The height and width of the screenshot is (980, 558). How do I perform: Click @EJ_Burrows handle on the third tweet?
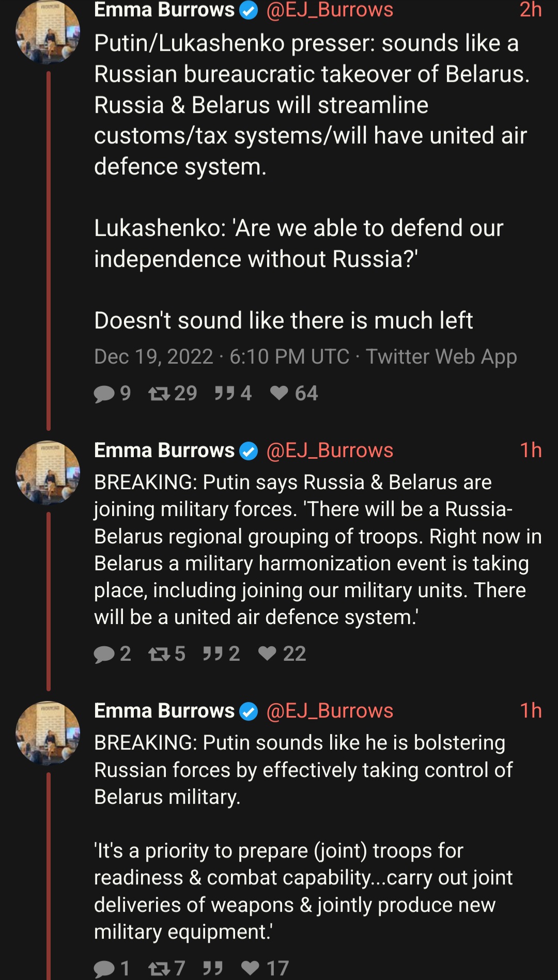(x=330, y=711)
